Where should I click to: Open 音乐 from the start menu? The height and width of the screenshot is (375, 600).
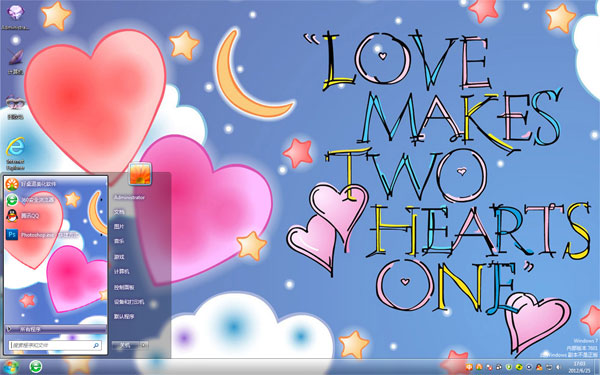point(119,241)
